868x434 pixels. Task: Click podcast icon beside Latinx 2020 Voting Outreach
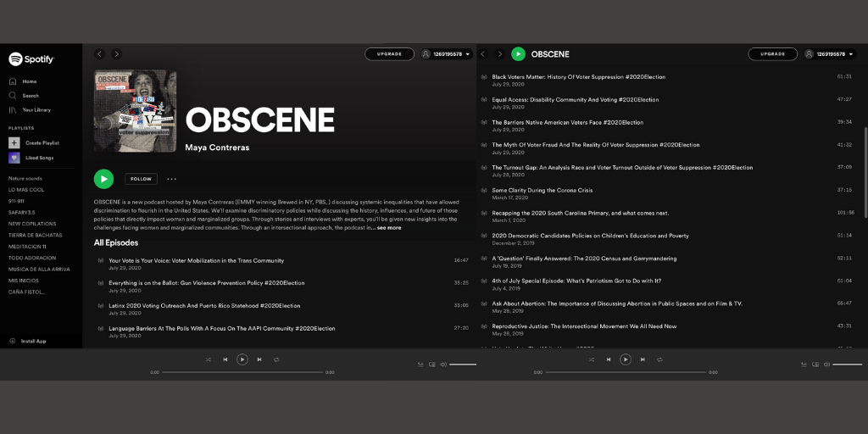(100, 305)
